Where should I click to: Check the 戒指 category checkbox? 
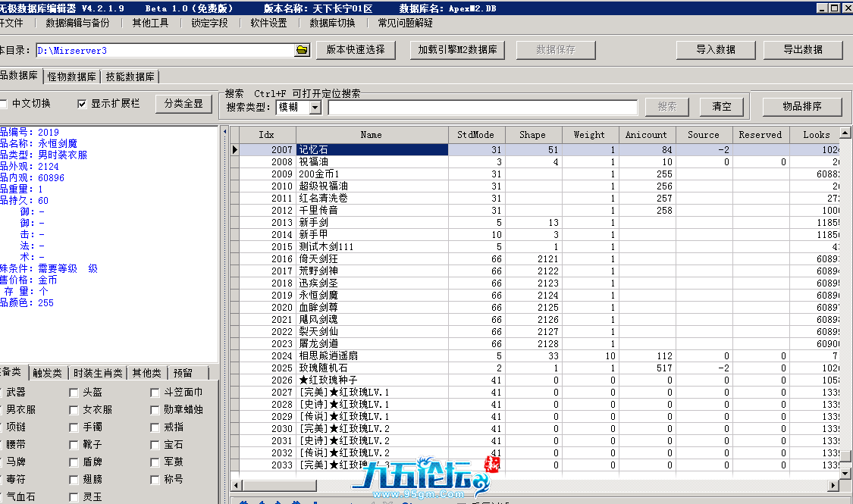tap(156, 427)
